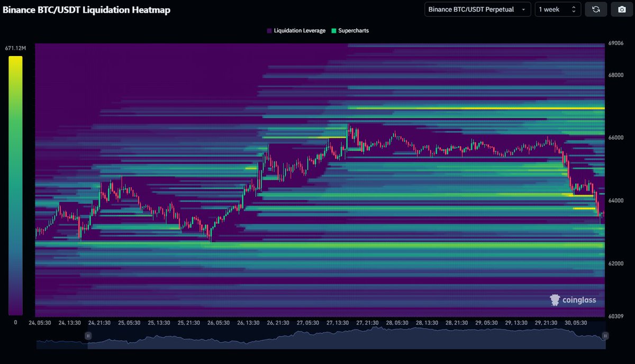Screen dimensions: 635x364
Task: Click the vertical liquidation color scale bar
Action: [15, 185]
